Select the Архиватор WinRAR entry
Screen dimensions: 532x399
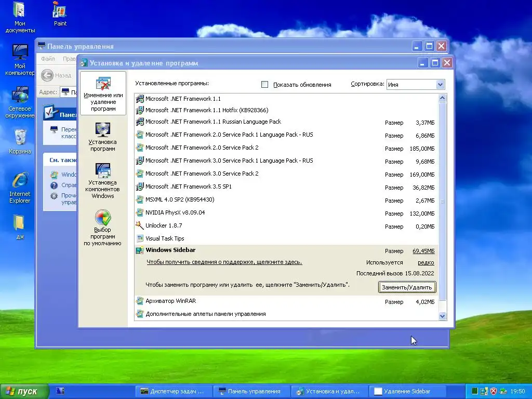coord(286,301)
